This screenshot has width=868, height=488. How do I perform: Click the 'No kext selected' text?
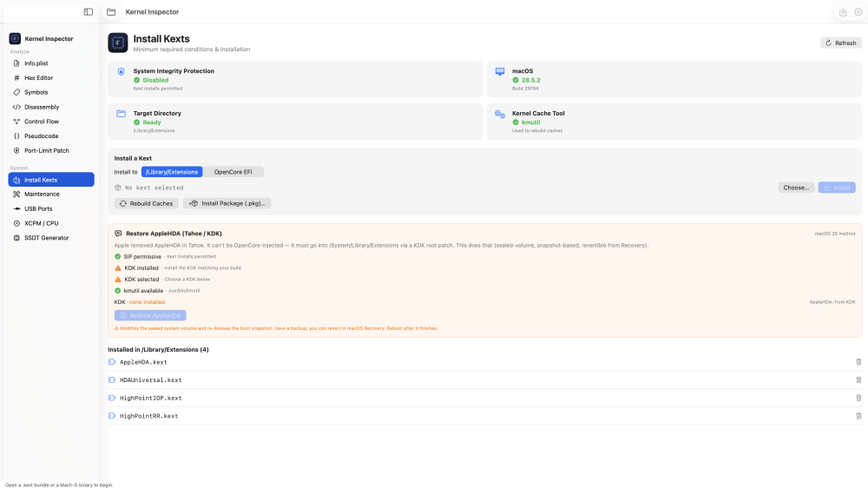pos(154,188)
